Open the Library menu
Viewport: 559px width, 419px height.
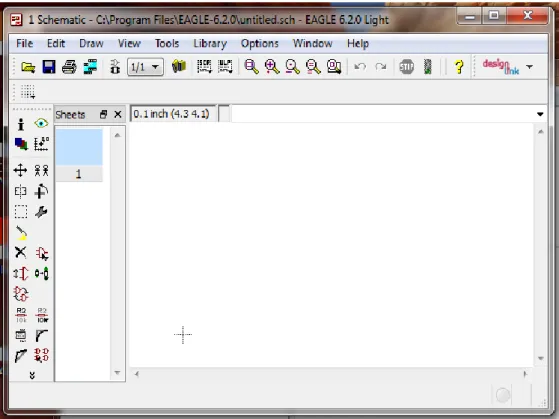pos(210,44)
